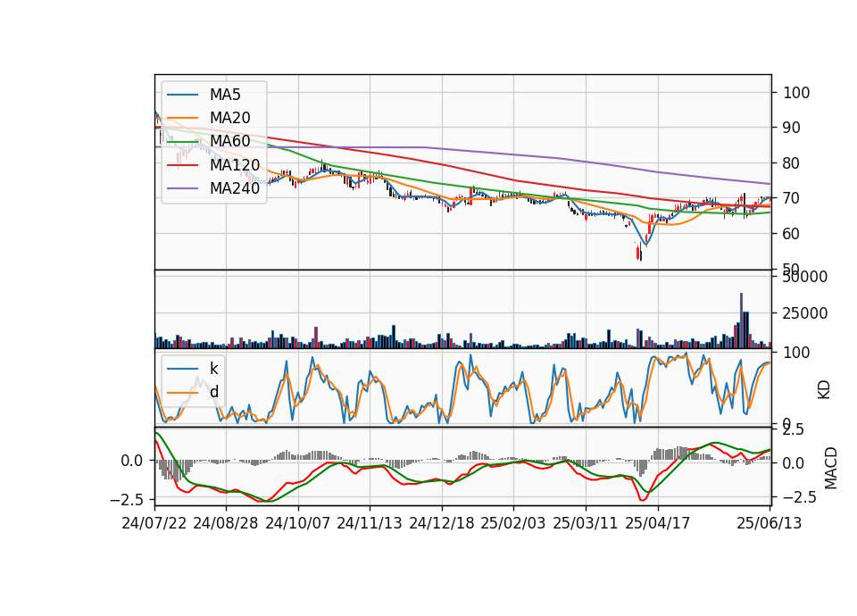Click the 24/12/18 date axis label
This screenshot has width=857, height=616.
click(x=442, y=523)
